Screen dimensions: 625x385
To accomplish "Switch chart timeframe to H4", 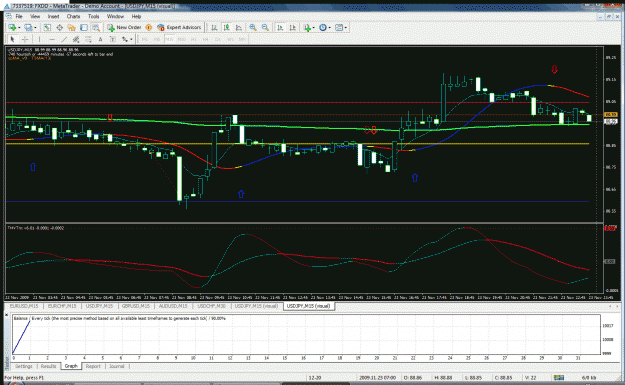I will [x=206, y=39].
